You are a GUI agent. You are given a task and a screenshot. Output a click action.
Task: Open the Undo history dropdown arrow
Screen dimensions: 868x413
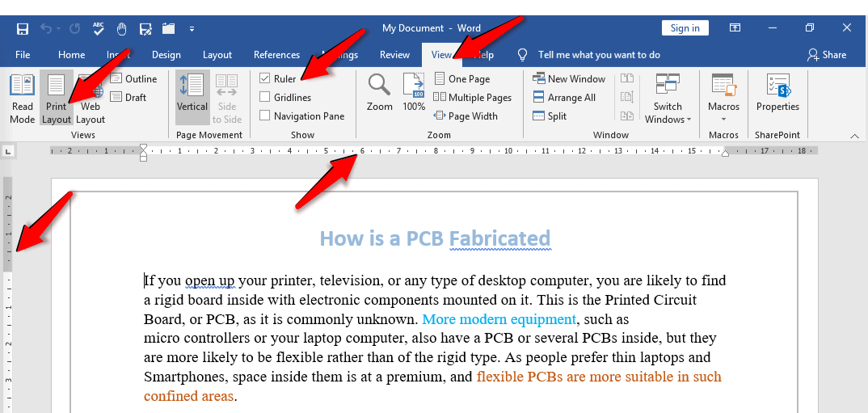58,29
